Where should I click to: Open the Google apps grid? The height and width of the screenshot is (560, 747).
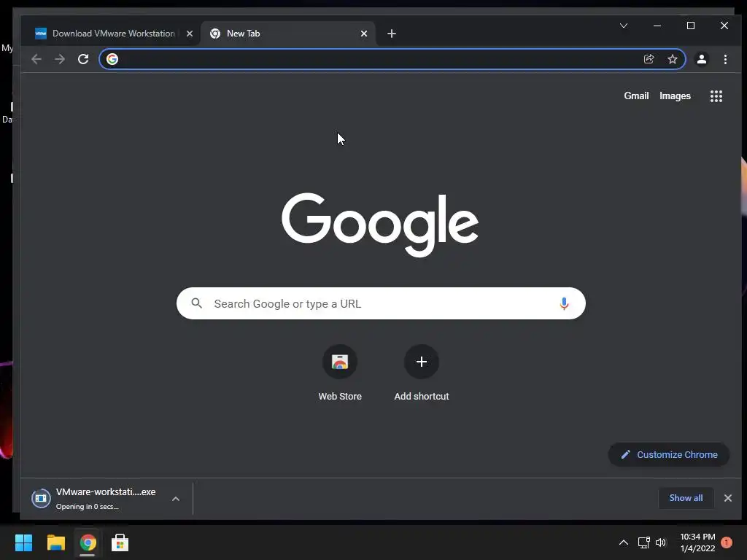(x=716, y=96)
